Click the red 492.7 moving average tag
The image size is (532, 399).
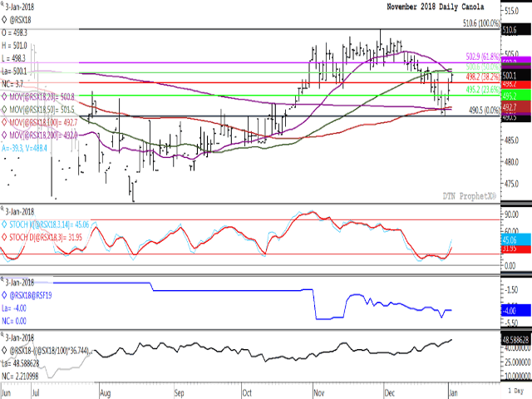[515, 107]
